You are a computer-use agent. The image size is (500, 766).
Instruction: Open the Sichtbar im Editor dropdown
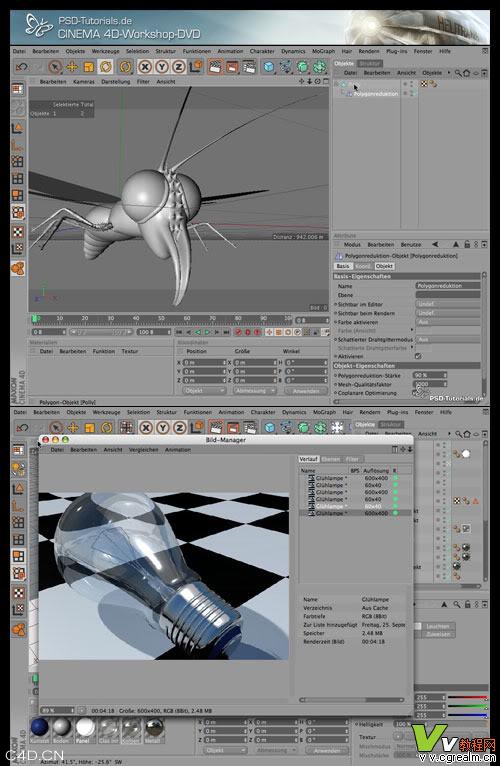[447, 304]
